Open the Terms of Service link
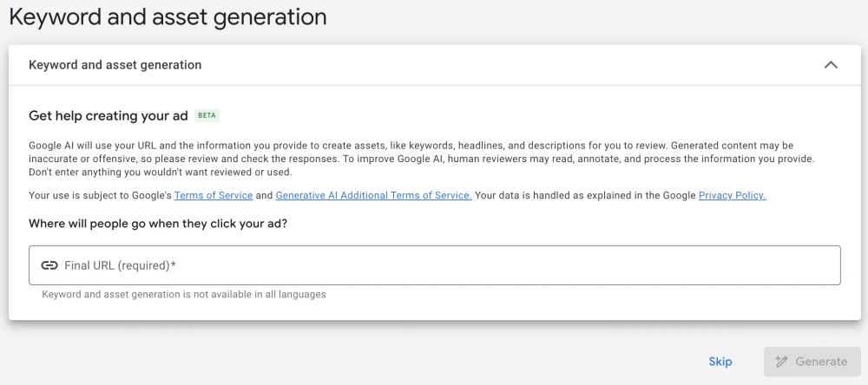The width and height of the screenshot is (868, 385). [x=214, y=195]
